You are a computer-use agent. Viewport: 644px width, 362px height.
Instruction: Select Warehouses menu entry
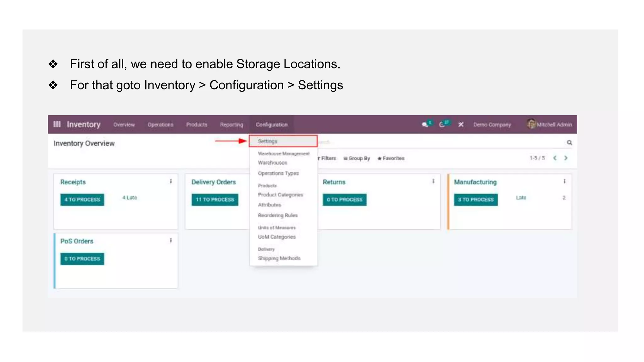272,163
